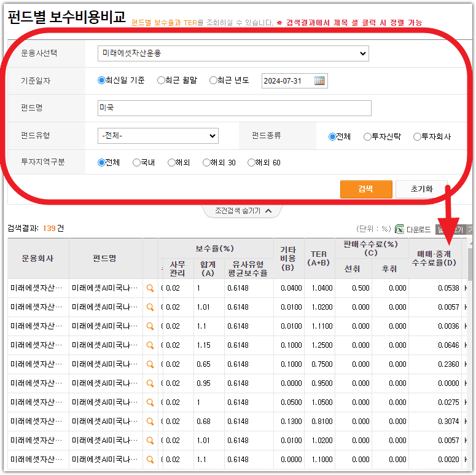Open 펀드유형 -전체- dropdown

(158, 136)
